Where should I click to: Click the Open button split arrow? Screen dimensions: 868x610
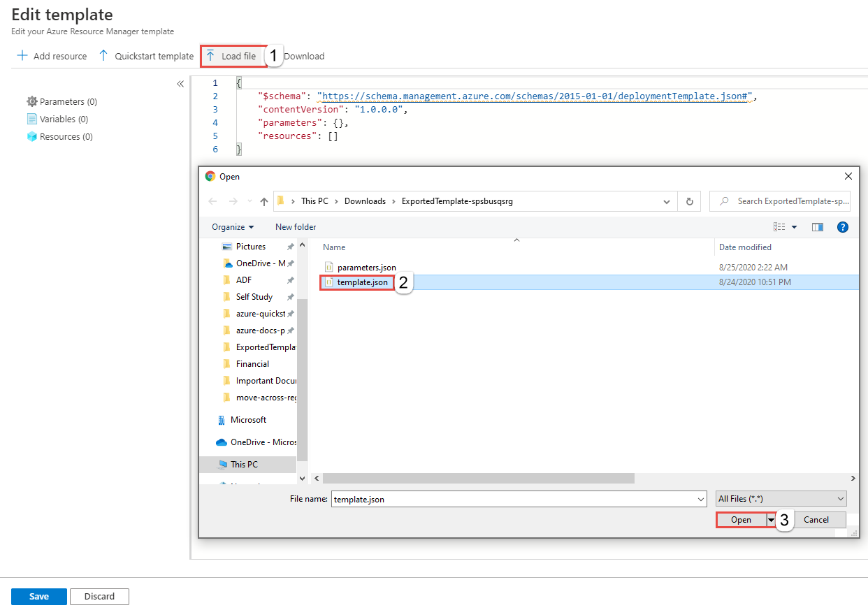[x=771, y=520]
